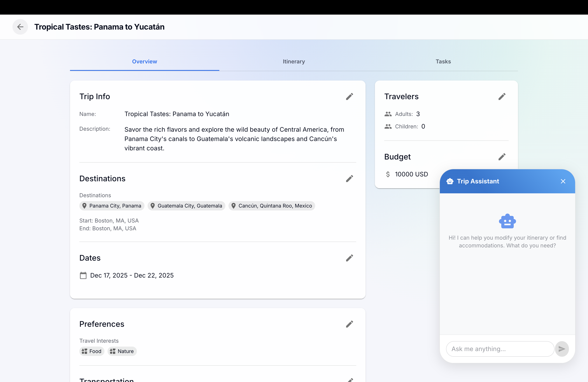Edit Travelers pencil icon
588x382 pixels.
(x=502, y=96)
